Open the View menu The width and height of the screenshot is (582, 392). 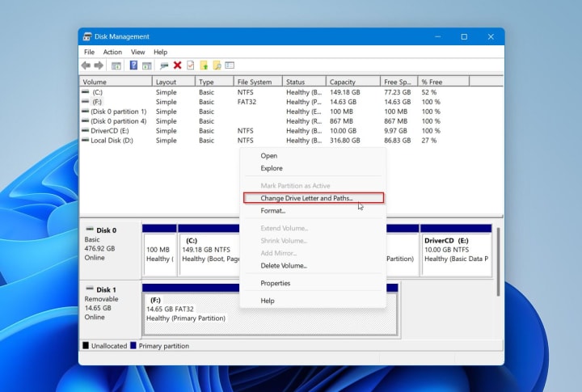coord(137,52)
